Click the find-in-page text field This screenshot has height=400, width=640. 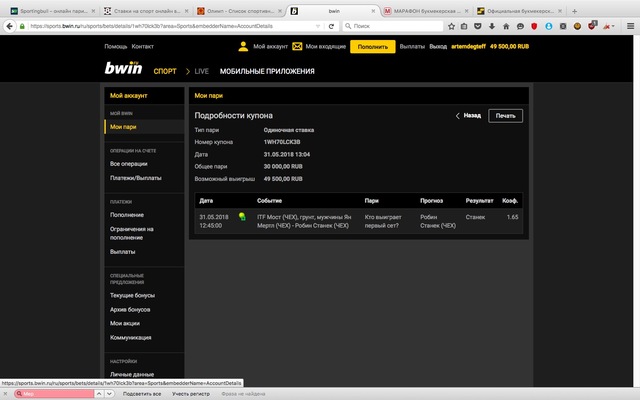coord(54,394)
